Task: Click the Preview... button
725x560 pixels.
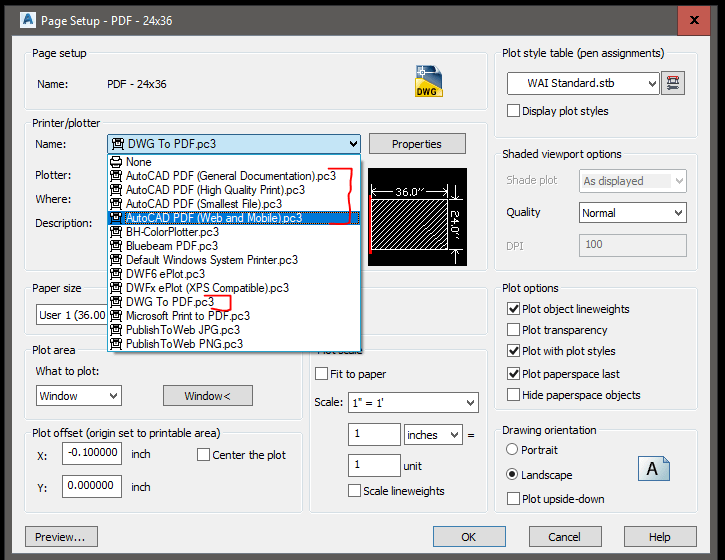Action: (x=61, y=537)
